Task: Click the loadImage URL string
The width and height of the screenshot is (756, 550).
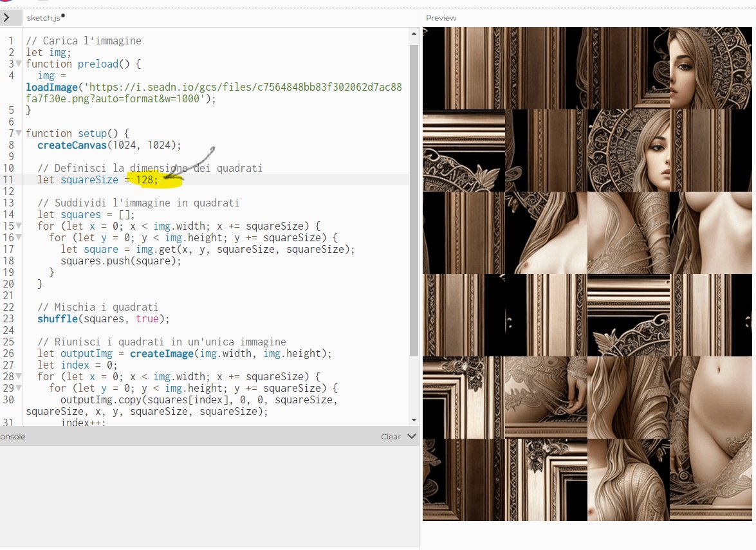Action: (214, 93)
